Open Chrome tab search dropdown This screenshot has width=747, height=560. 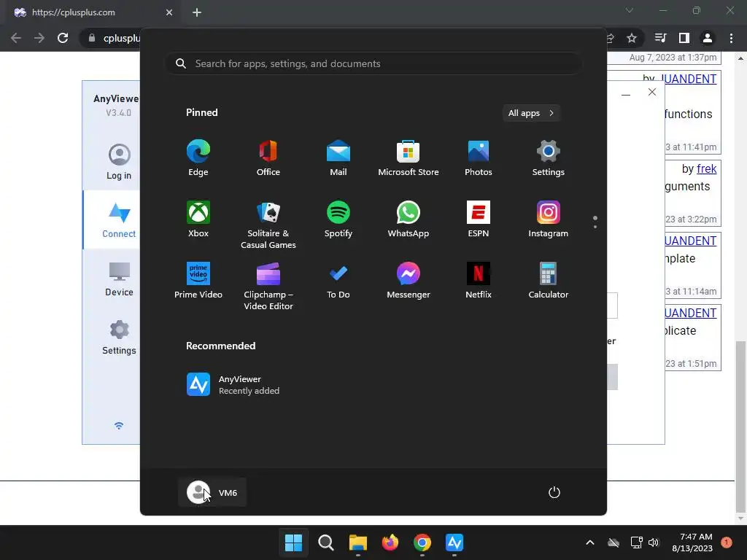click(x=630, y=10)
